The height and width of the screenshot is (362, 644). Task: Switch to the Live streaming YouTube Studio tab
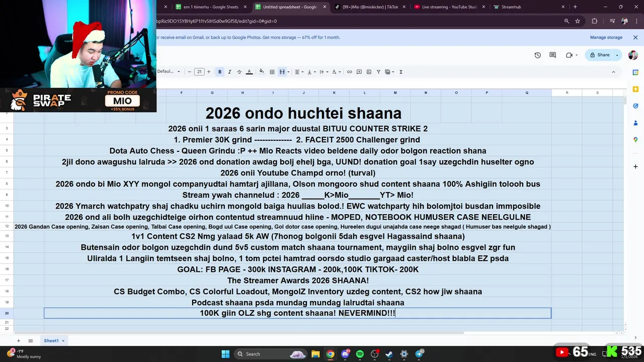(x=449, y=7)
